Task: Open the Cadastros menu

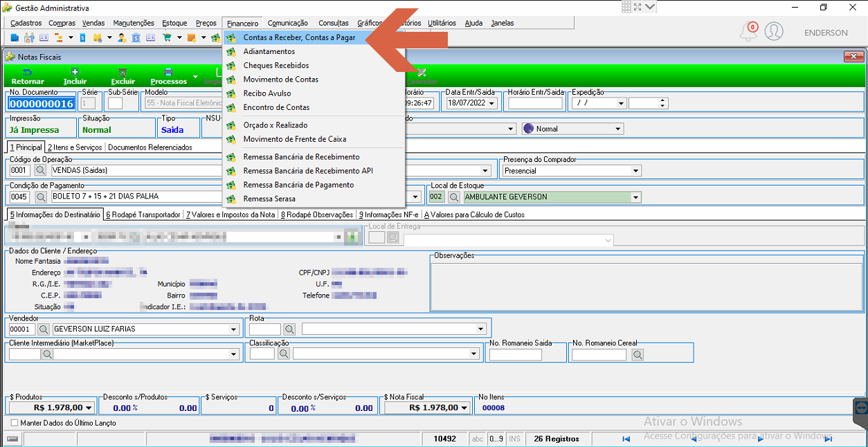Action: 26,23
